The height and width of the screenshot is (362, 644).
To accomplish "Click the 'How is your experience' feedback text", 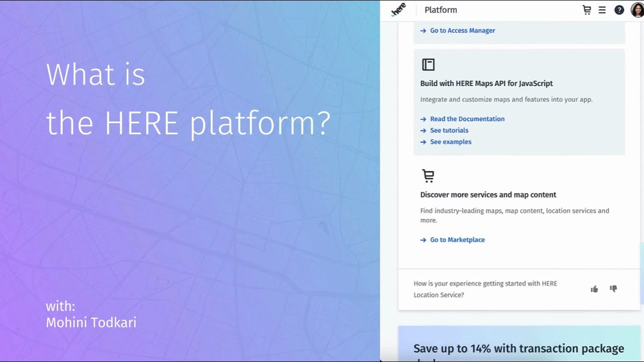I will point(486,289).
